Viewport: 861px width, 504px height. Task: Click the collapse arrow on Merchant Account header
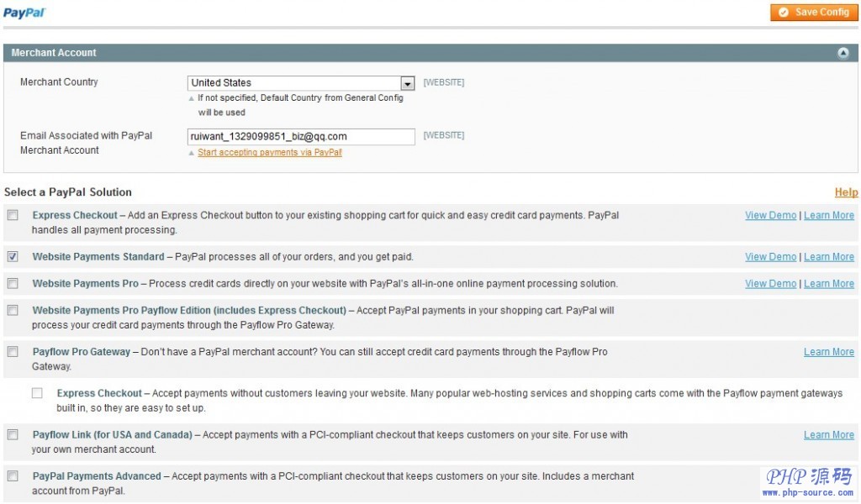point(843,52)
